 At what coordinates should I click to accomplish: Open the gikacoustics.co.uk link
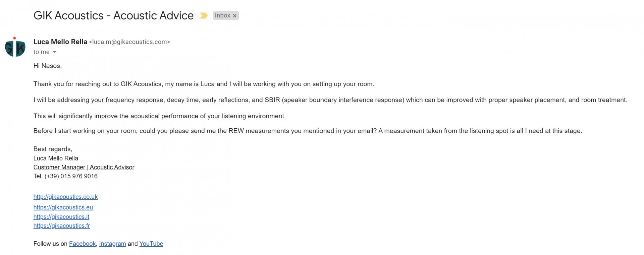65,197
